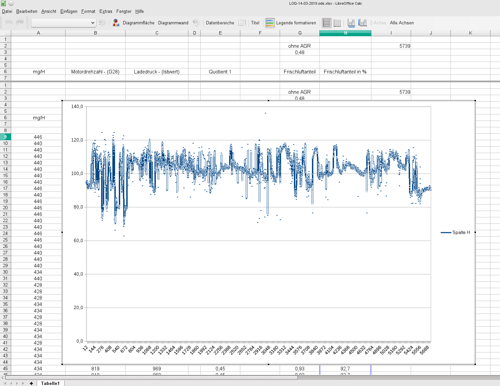Select the Spalte H legend entry
The height and width of the screenshot is (386, 500).
(455, 232)
